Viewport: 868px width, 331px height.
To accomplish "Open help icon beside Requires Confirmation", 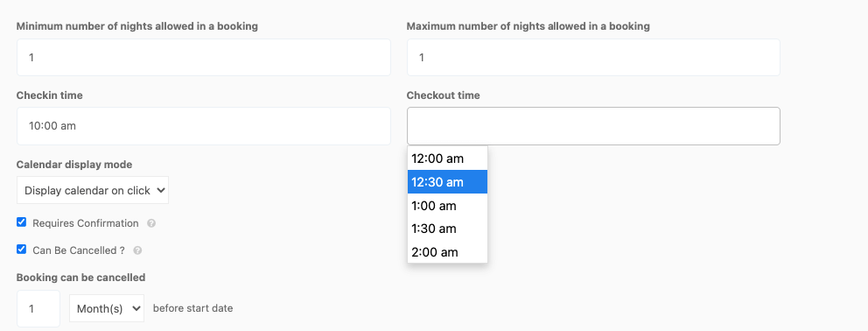I will (x=151, y=223).
